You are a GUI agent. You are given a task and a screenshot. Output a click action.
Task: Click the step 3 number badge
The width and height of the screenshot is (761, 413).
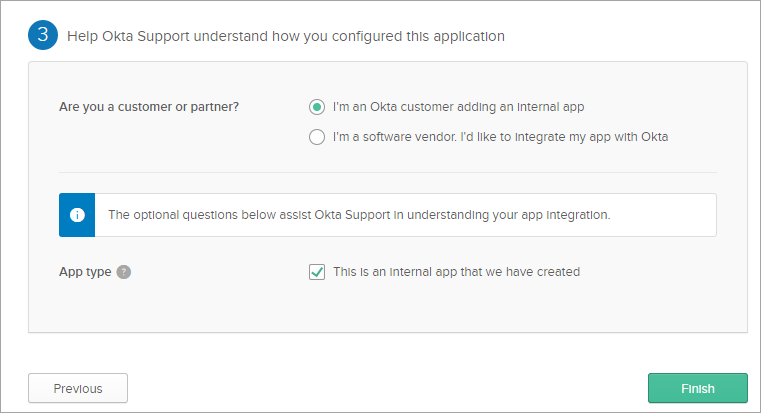(x=43, y=36)
